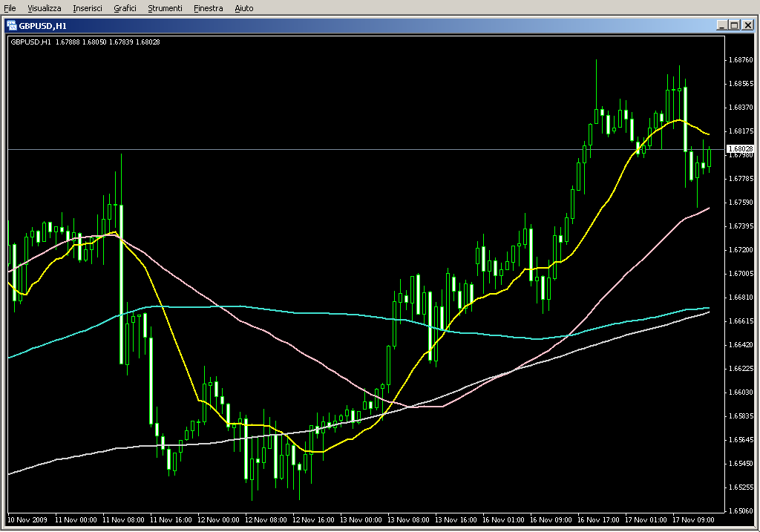Close the GBPUSD,H1 chart window
Screen dimensions: 760x532
748,25
